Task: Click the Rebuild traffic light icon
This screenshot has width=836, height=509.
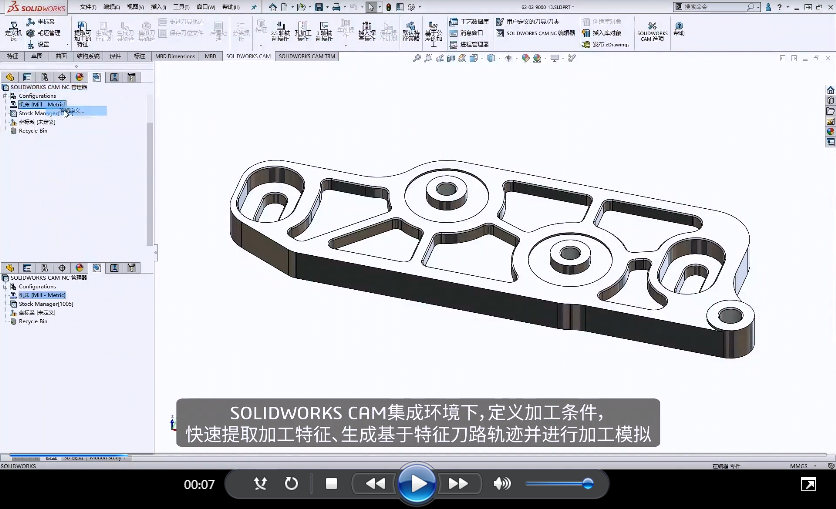Action: tap(388, 7)
